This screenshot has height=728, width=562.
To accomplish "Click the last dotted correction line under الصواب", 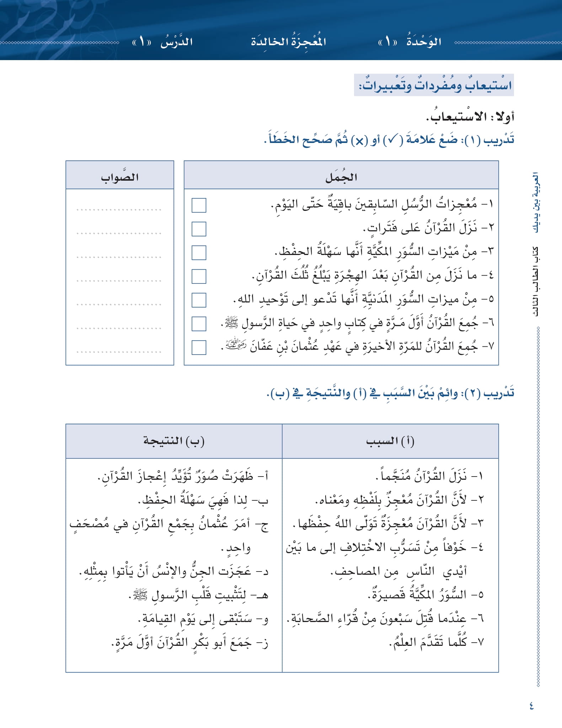I will tap(119, 352).
